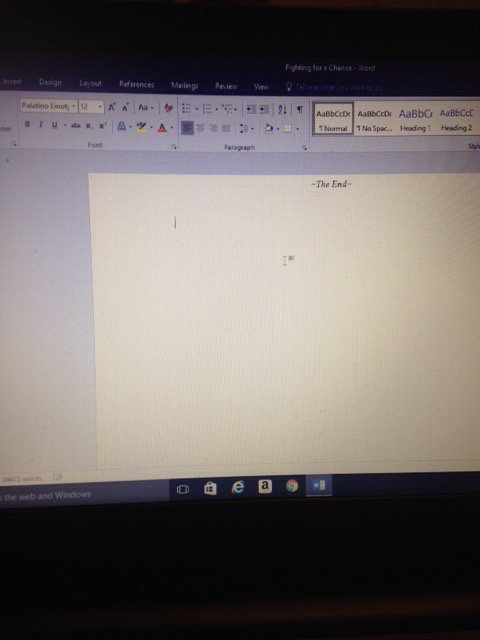Launch Google Chrome from taskbar
480x640 pixels.
click(x=291, y=486)
